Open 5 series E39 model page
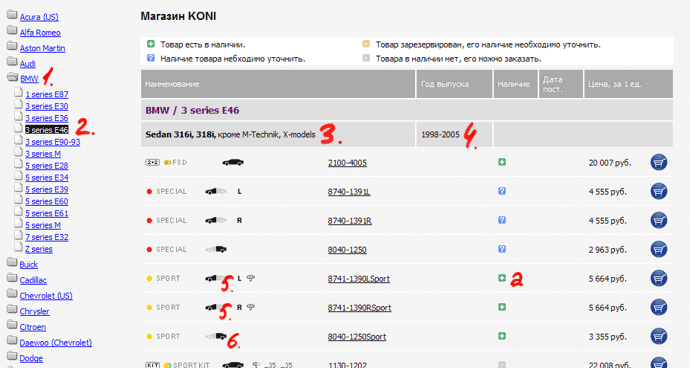The height and width of the screenshot is (368, 690). pos(47,189)
